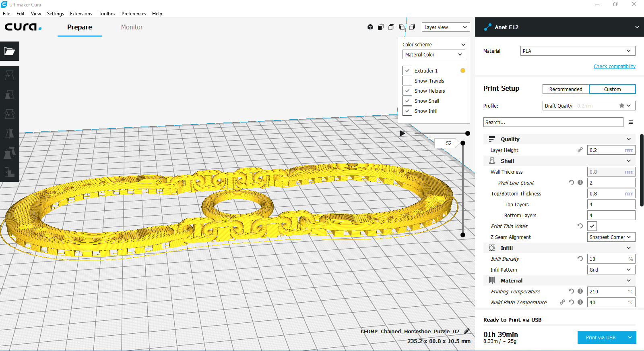The width and height of the screenshot is (644, 351).
Task: Reset Build Plate Temperature to default
Action: pyautogui.click(x=571, y=302)
